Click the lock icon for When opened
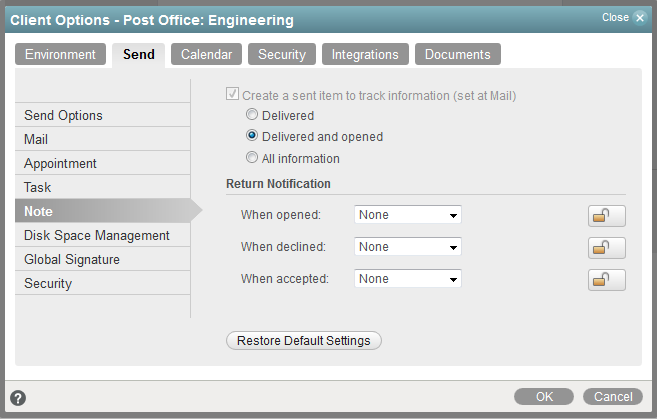 [606, 215]
